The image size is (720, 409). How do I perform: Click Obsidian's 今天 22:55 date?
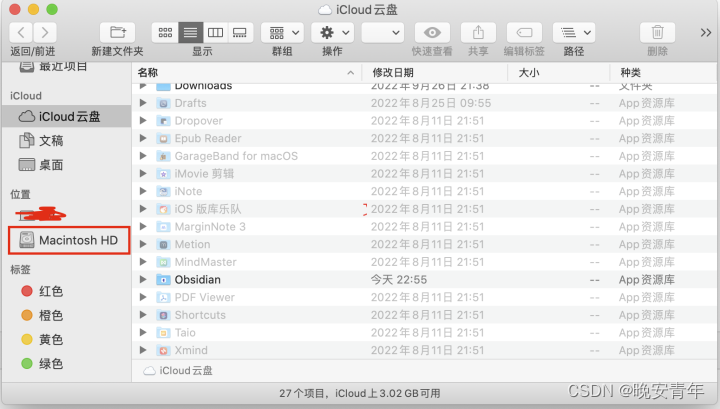399,280
